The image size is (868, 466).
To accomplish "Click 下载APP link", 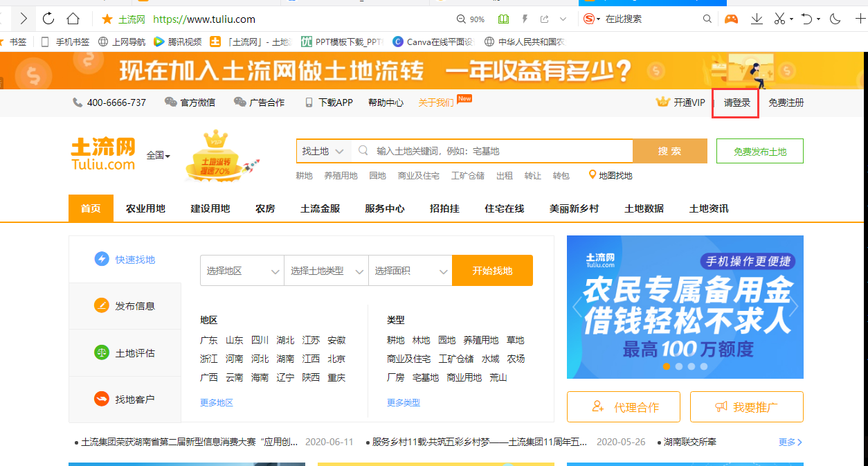I will [329, 102].
